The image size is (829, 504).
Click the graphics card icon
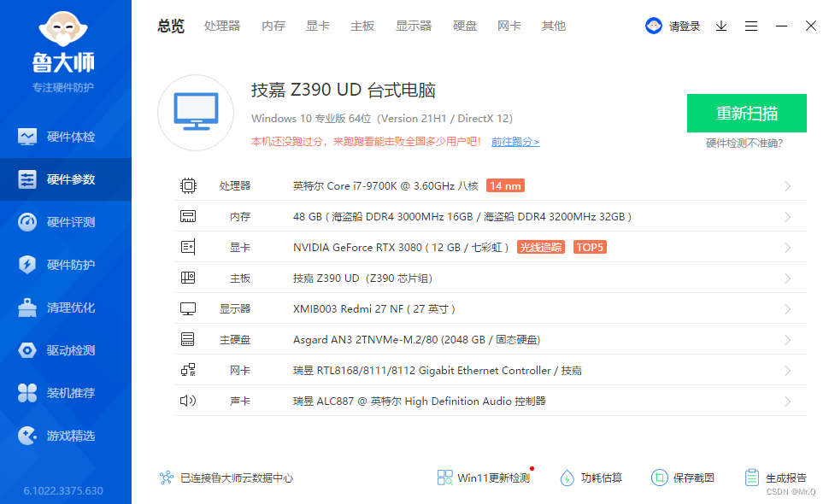pyautogui.click(x=188, y=247)
